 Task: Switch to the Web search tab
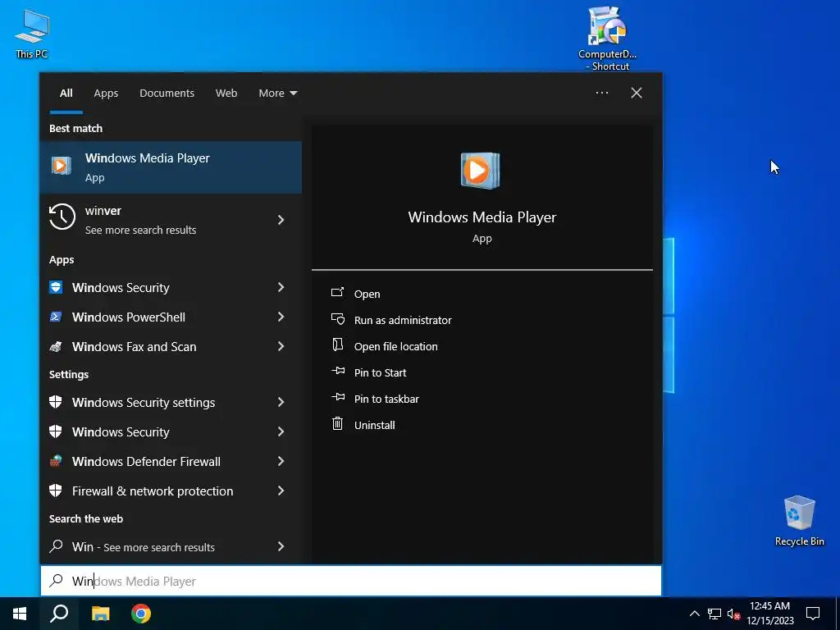[226, 93]
